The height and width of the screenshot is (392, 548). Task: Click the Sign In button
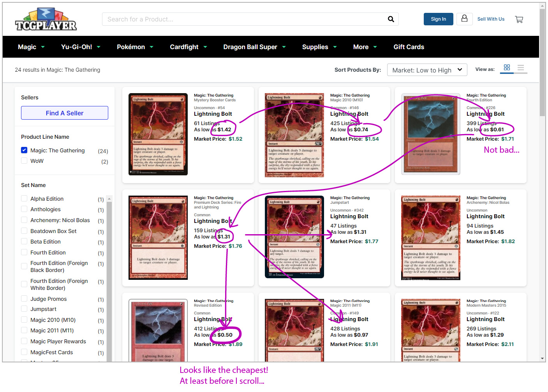[438, 19]
